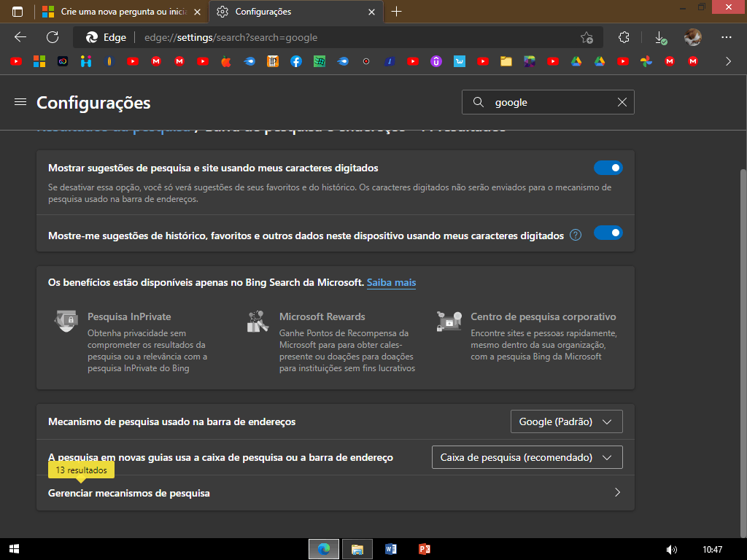Open the Settings hamburger menu
747x560 pixels.
point(20,102)
